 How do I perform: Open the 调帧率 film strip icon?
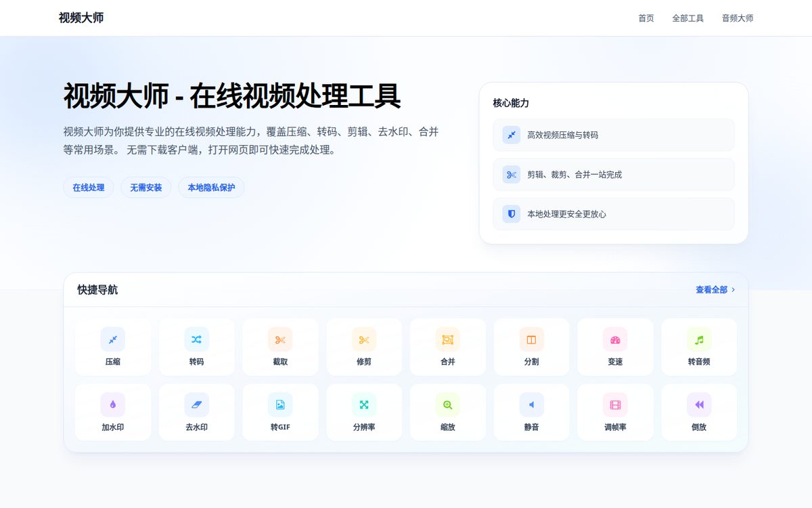click(615, 405)
